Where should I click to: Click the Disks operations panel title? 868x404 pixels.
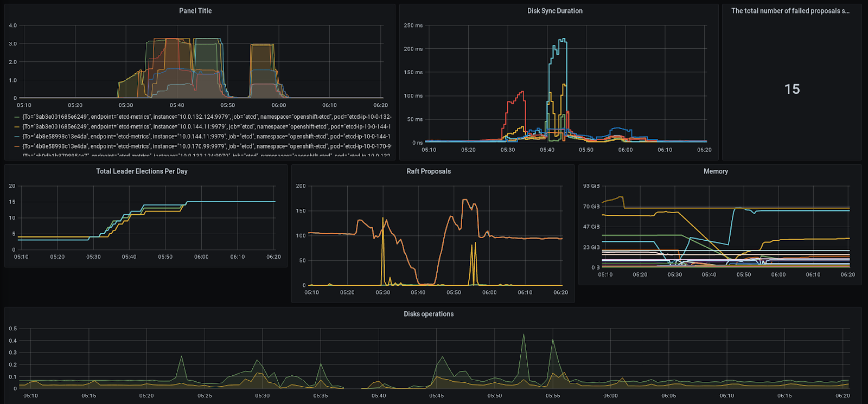[x=429, y=314]
